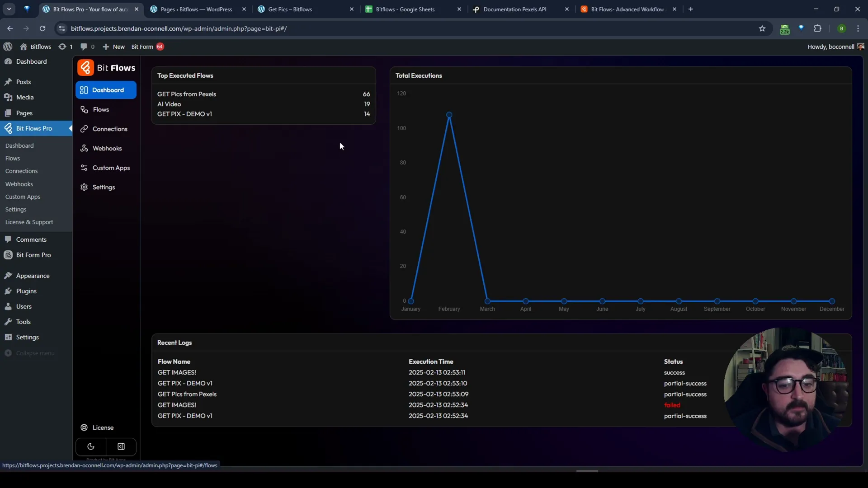
Task: Open Webhooks submenu under Bit Flows Pro
Action: 19,184
